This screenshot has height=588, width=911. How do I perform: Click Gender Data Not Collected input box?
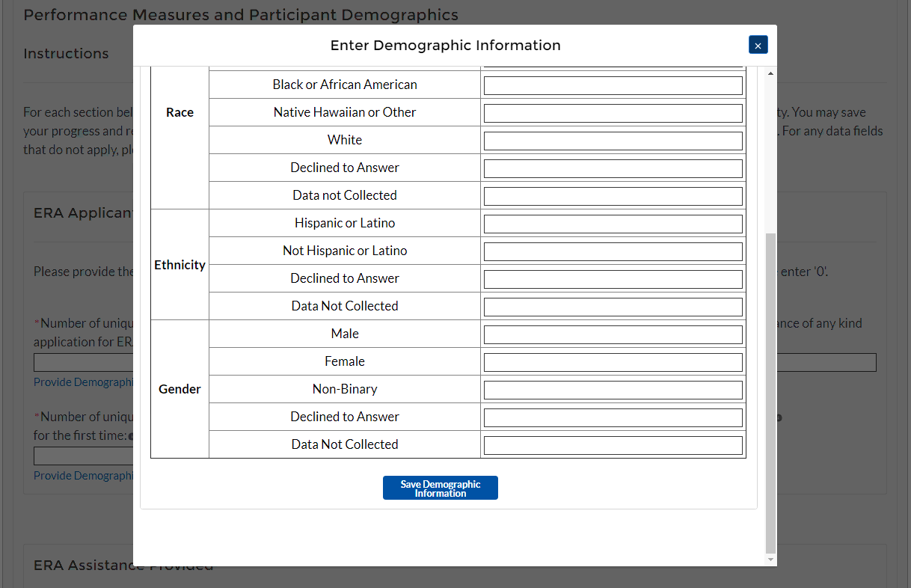(x=613, y=445)
